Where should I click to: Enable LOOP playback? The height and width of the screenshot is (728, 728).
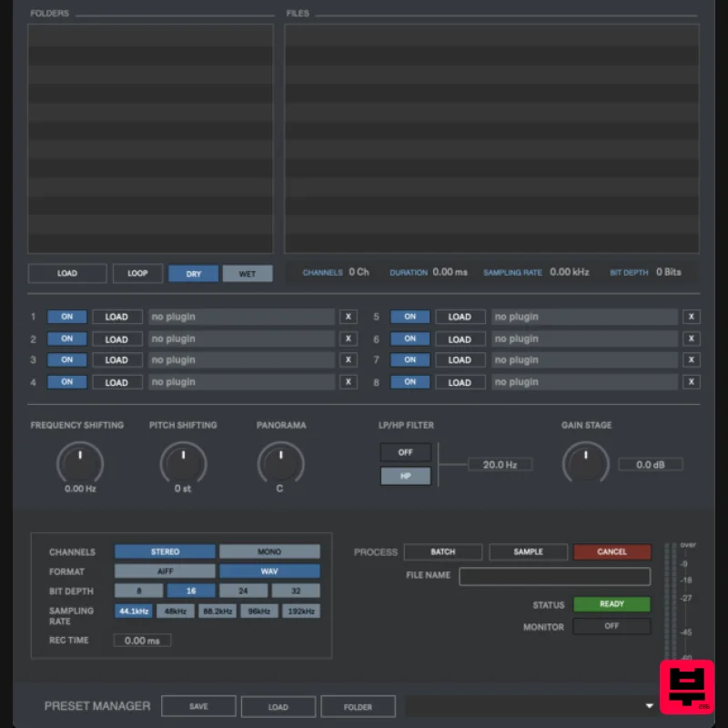click(x=137, y=273)
